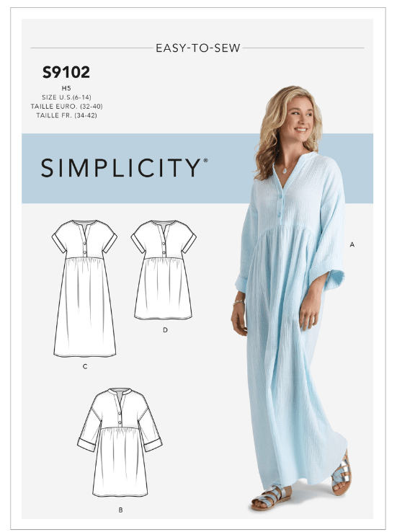Click the TAILLE FR. (34-42) text
The image size is (397, 532).
[x=66, y=115]
